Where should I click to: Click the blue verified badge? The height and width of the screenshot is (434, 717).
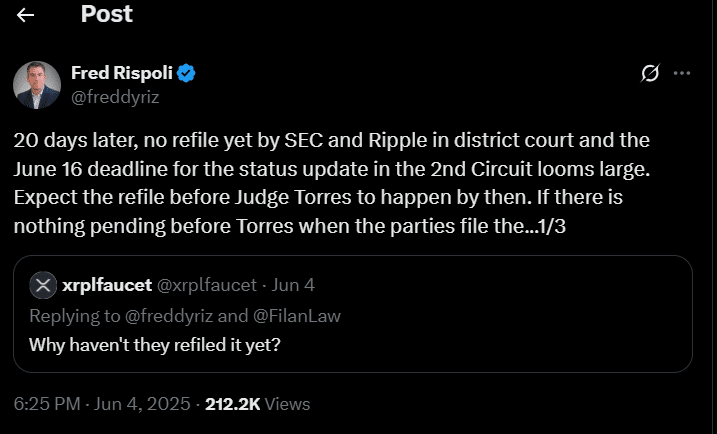pos(186,73)
